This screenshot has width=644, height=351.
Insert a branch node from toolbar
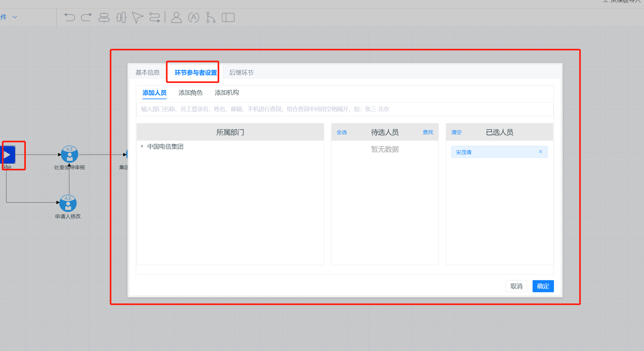(x=211, y=17)
